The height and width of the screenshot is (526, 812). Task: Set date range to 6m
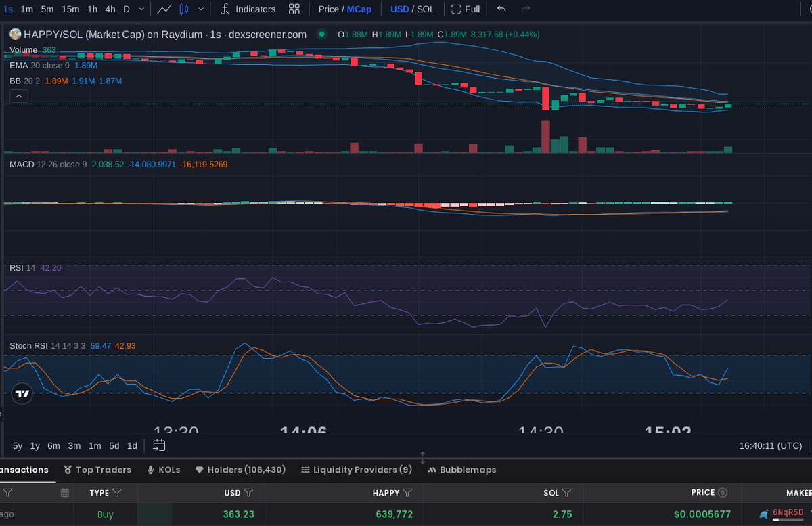point(53,445)
